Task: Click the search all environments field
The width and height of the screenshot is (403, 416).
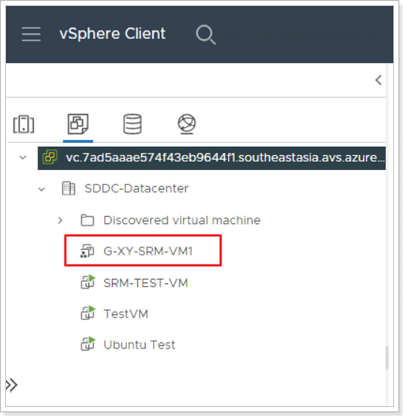Action: coord(300,34)
